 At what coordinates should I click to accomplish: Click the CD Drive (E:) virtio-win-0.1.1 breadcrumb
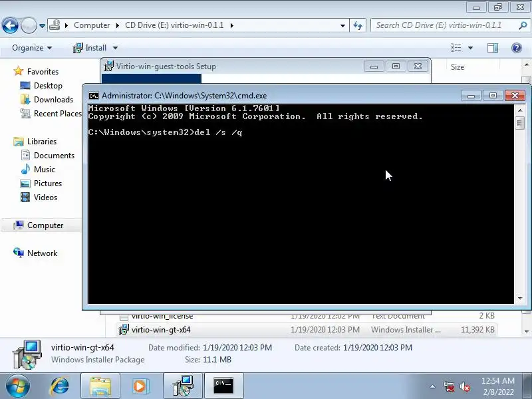point(174,25)
